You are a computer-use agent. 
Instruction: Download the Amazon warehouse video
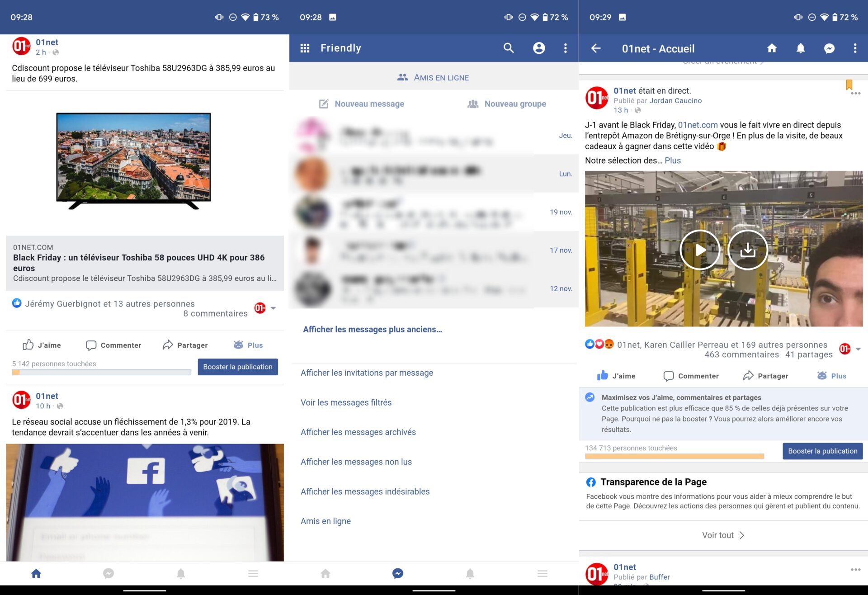(x=748, y=250)
